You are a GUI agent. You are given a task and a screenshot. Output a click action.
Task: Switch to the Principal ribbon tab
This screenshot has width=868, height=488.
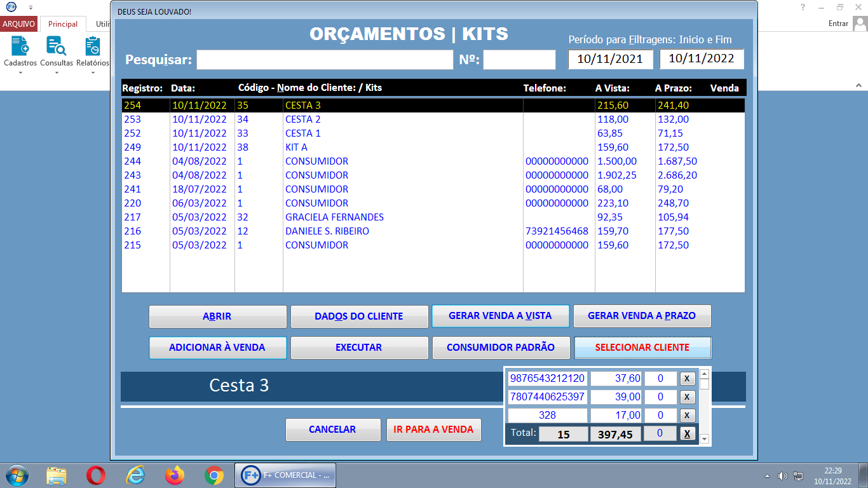pos(63,24)
